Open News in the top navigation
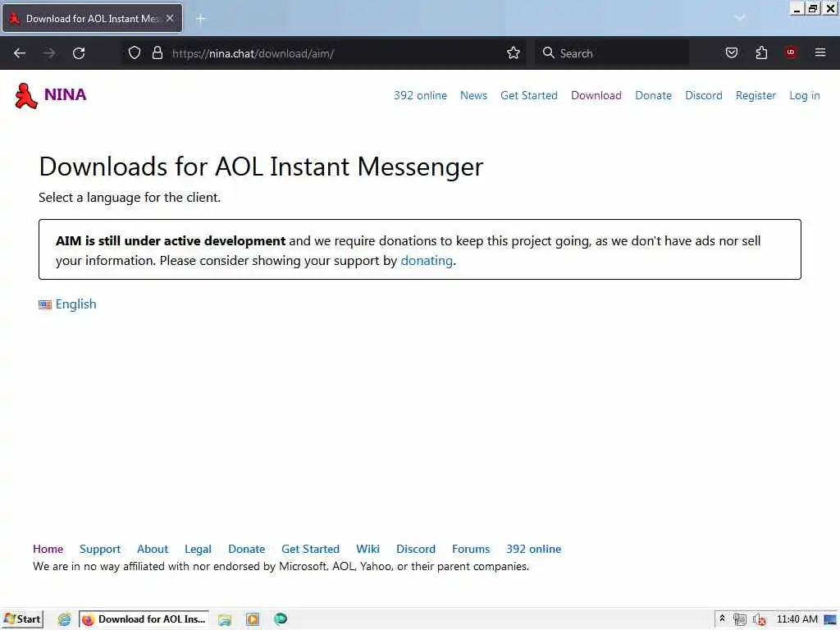Viewport: 840px width, 630px height. [x=473, y=95]
